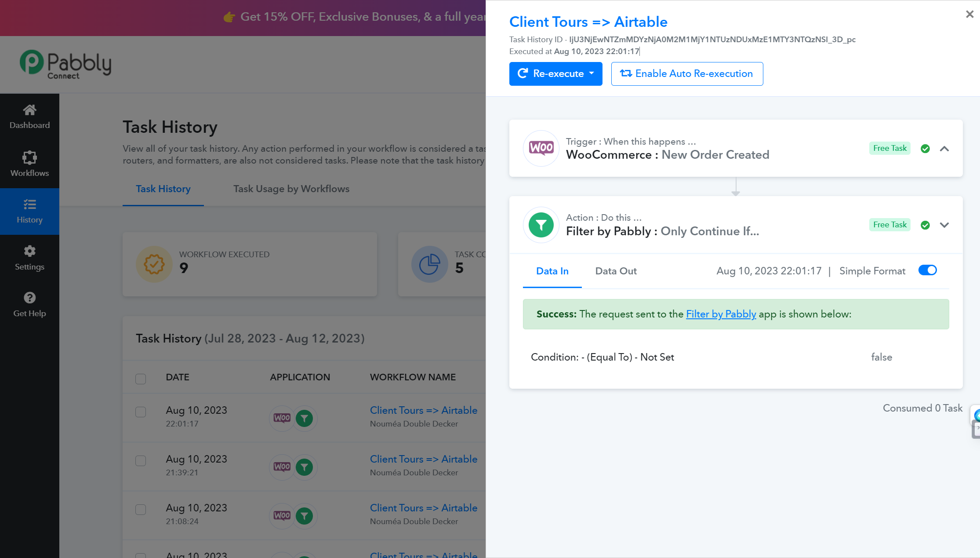This screenshot has width=980, height=558.
Task: Click the Task History ID string
Action: (x=712, y=40)
